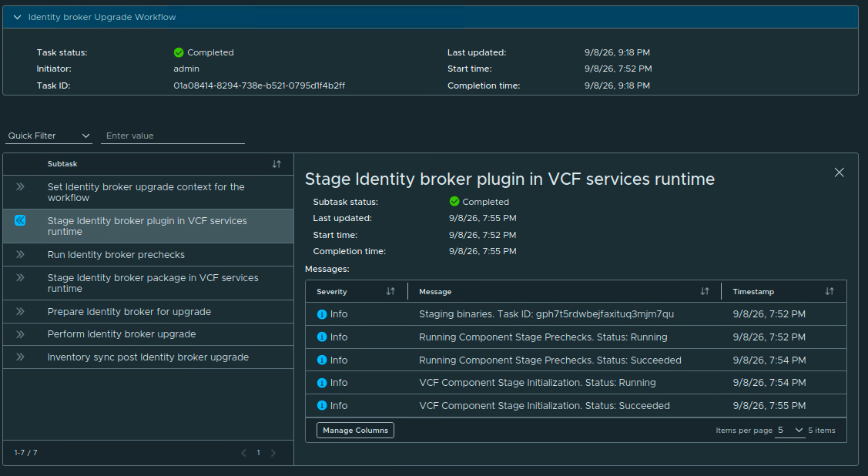This screenshot has width=868, height=476.
Task: Select the Task ID value 01a08414-8294-738e-b521-0795d1f4b2ff
Action: point(259,85)
